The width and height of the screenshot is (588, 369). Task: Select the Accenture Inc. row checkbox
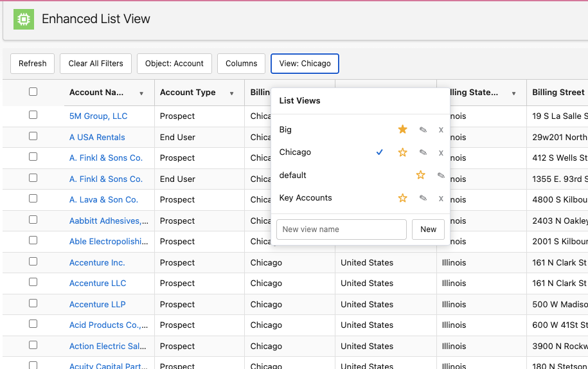click(33, 262)
